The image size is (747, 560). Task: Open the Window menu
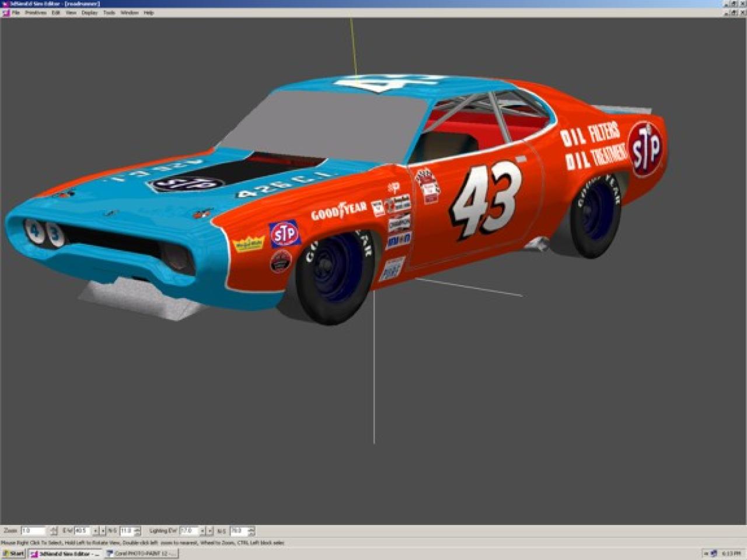point(130,12)
